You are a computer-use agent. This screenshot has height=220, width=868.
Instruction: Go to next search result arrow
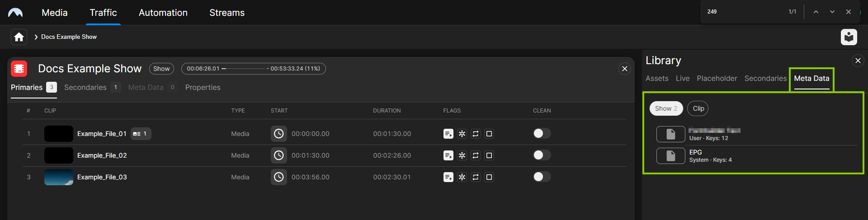[832, 12]
